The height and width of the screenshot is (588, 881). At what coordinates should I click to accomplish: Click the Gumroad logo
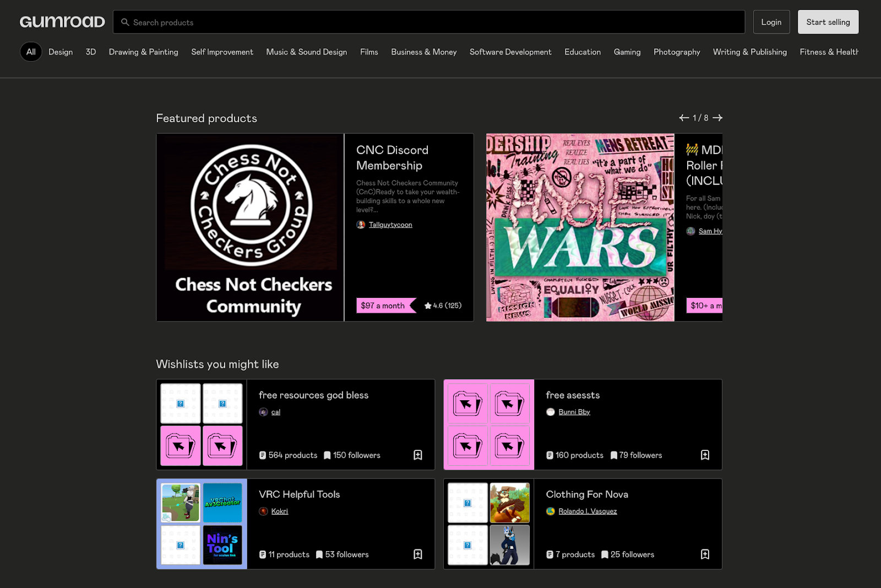pyautogui.click(x=62, y=22)
